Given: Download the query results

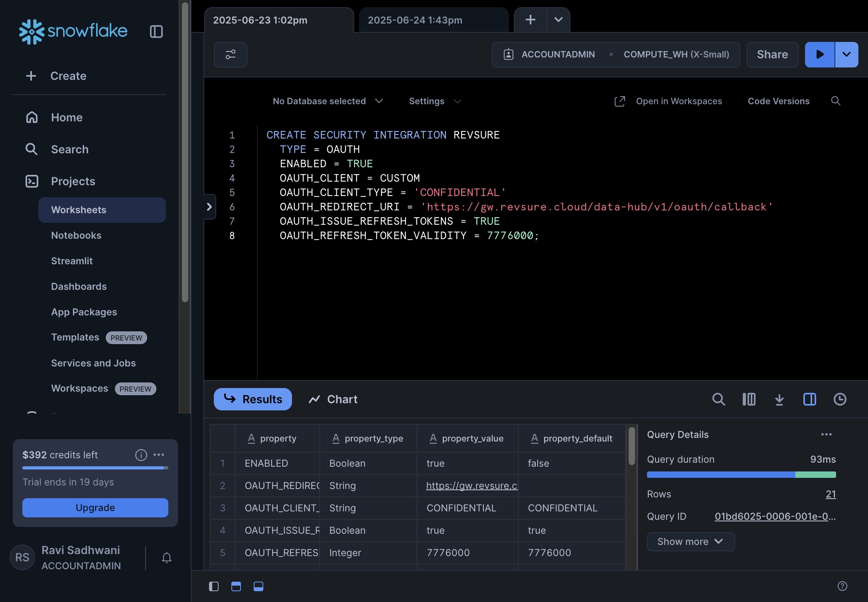Looking at the screenshot, I should point(779,399).
